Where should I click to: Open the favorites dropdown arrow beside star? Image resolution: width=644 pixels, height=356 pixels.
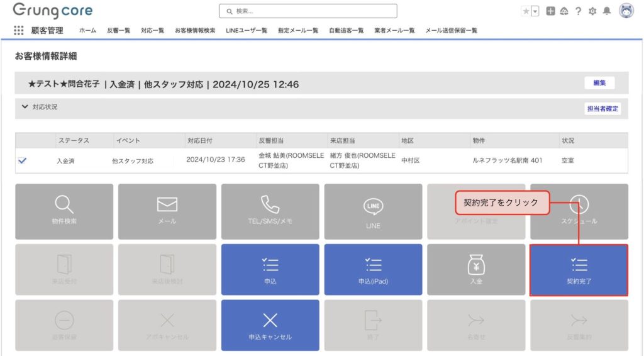535,11
